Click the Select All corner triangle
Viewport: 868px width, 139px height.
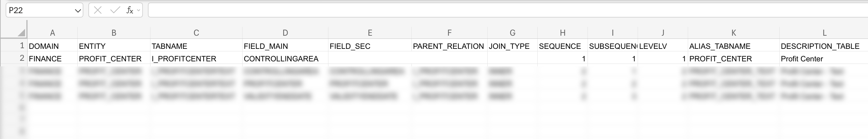(21, 32)
